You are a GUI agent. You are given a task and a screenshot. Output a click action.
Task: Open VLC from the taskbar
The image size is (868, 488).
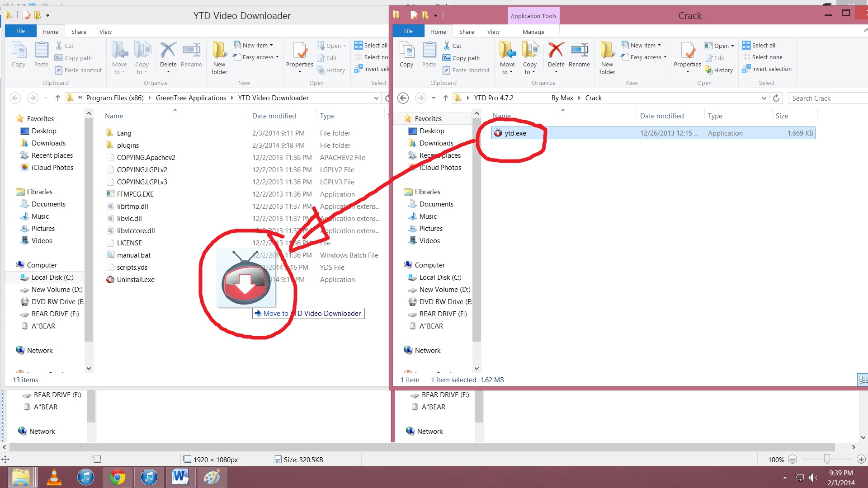coord(54,477)
